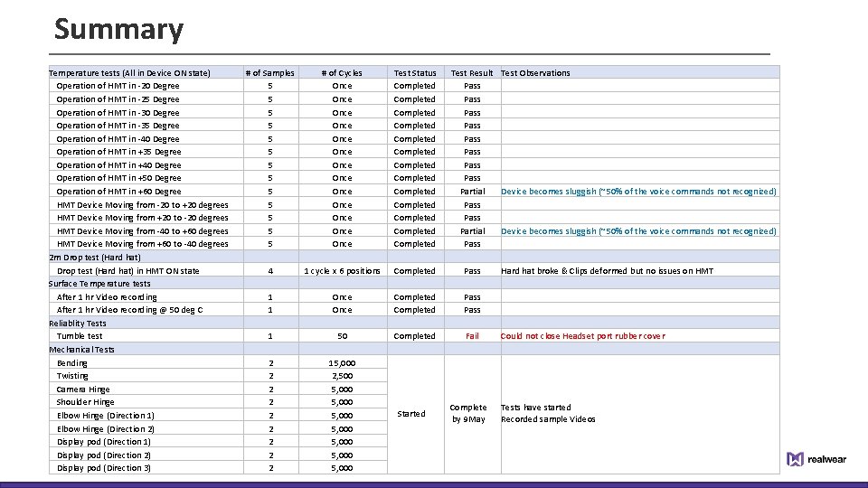This screenshot has height=488, width=868.
Task: Click the '2,500' cycles cell
Action: [x=342, y=376]
